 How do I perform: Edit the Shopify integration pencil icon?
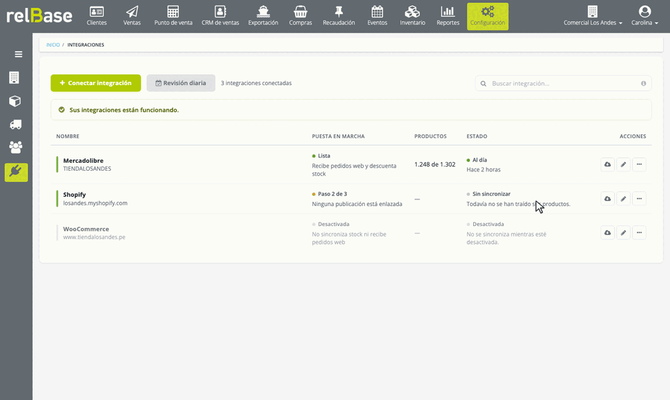pos(623,198)
